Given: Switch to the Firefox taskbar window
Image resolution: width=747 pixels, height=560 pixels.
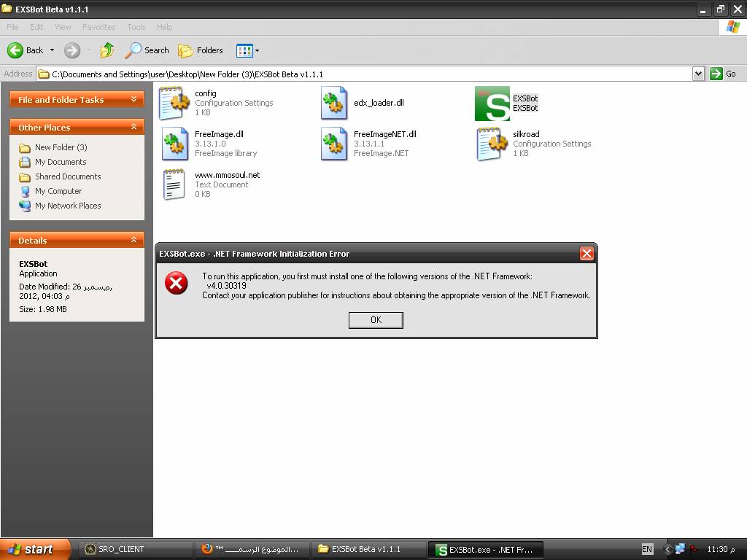Looking at the screenshot, I should pos(252,550).
